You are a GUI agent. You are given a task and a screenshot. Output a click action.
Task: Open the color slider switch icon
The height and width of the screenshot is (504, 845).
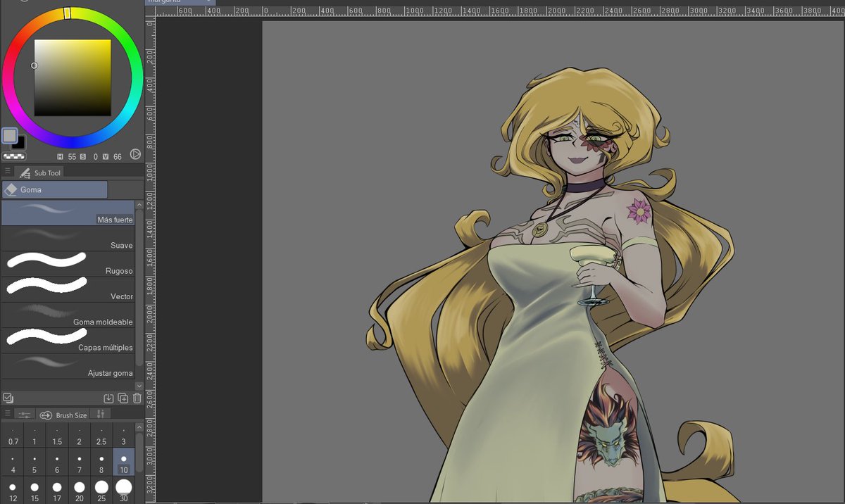[x=135, y=154]
